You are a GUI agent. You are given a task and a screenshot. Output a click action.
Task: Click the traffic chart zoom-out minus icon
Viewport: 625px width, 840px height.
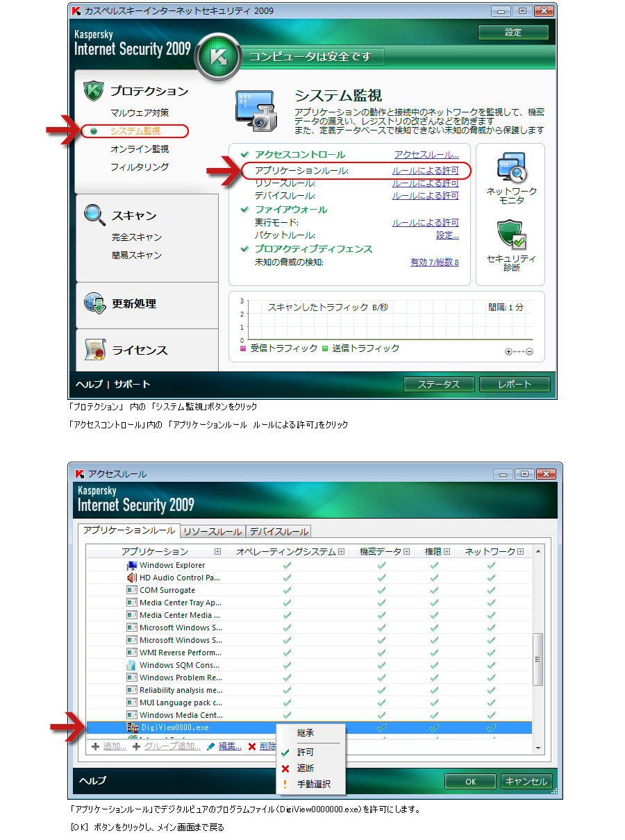[x=529, y=352]
